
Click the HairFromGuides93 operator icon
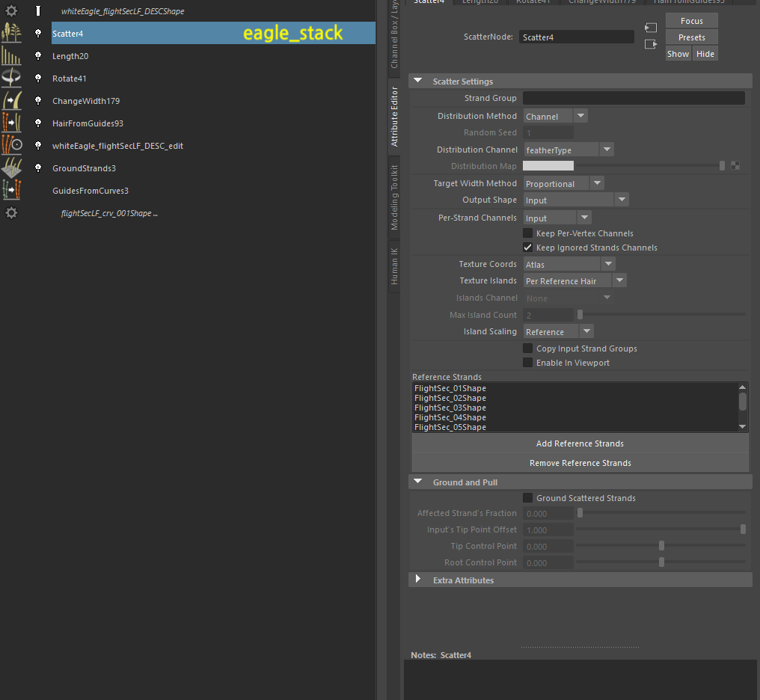(12, 123)
